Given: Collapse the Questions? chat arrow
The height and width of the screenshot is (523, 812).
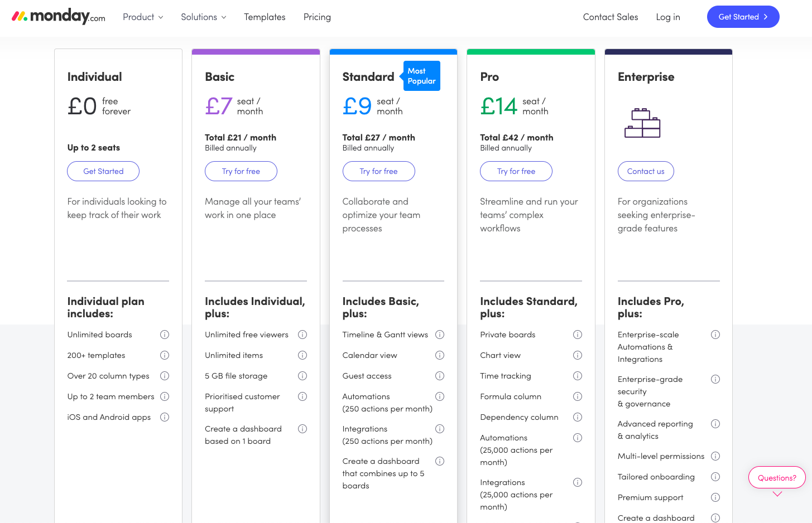Looking at the screenshot, I should pos(777,494).
